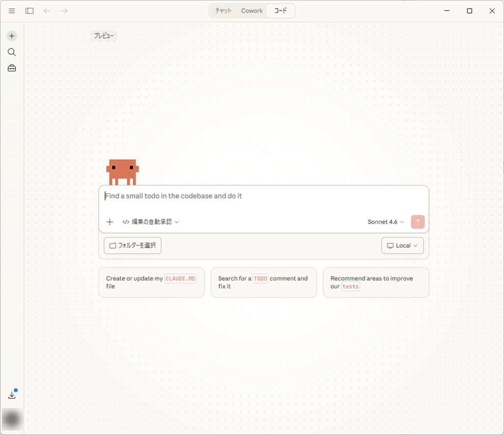
Task: Choose the Search for a TODO suggestion
Action: pos(263,282)
